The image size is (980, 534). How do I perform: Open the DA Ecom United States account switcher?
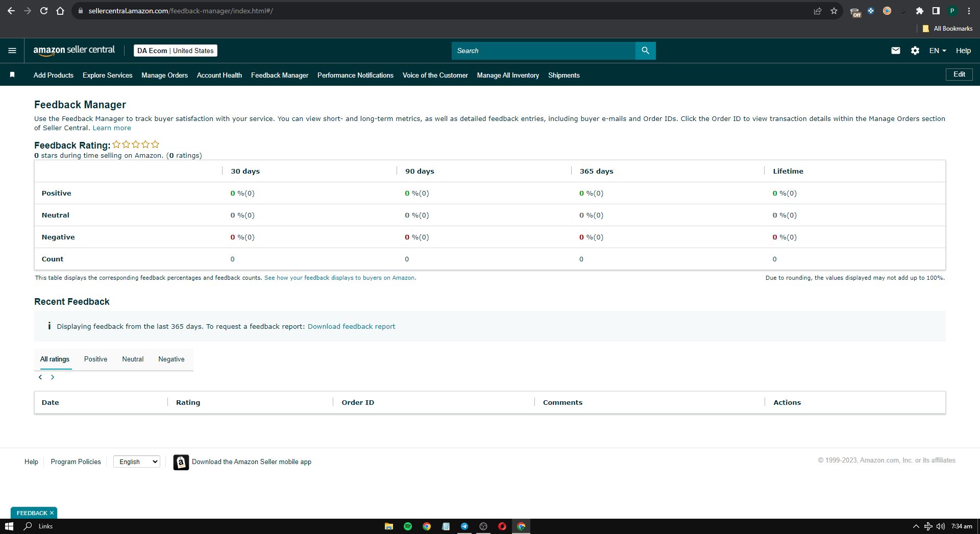176,51
